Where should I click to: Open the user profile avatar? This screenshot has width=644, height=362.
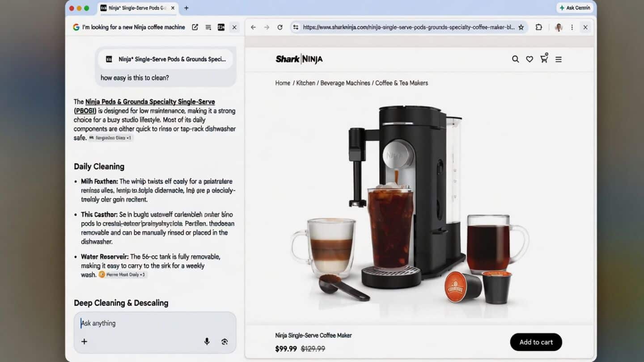coord(559,27)
